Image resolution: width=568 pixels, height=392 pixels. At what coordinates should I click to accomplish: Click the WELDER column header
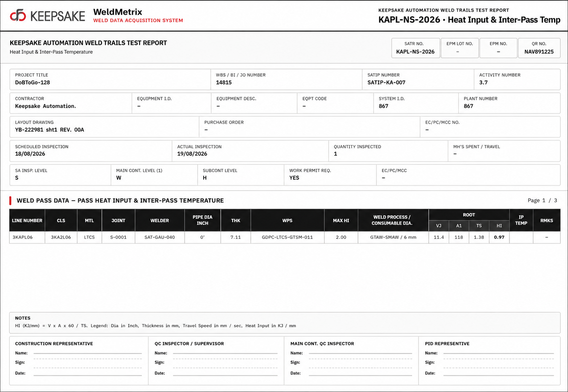(x=160, y=220)
